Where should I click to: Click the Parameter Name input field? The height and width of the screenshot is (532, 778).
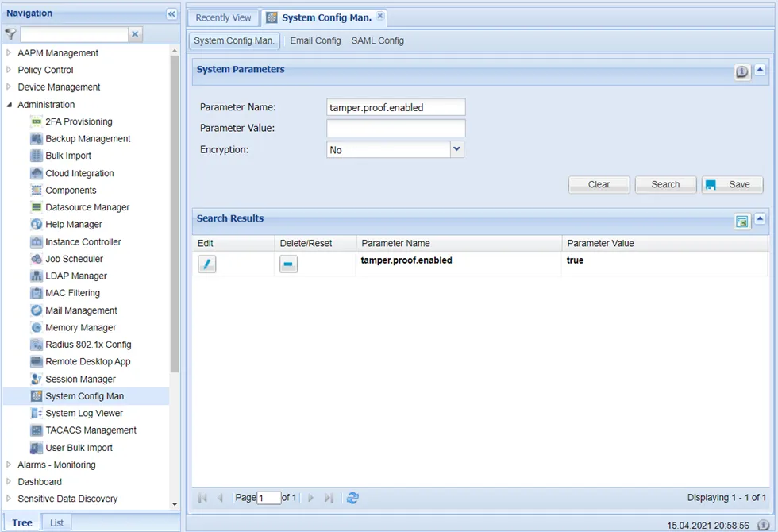(396, 107)
